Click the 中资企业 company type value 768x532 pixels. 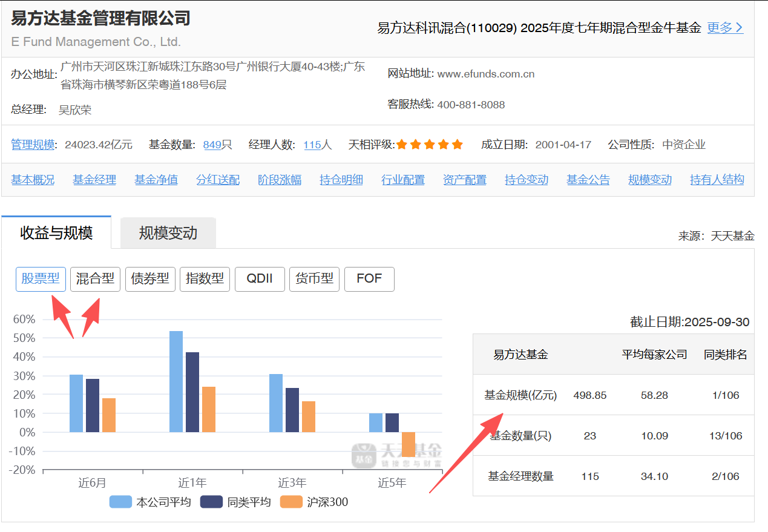(x=684, y=145)
